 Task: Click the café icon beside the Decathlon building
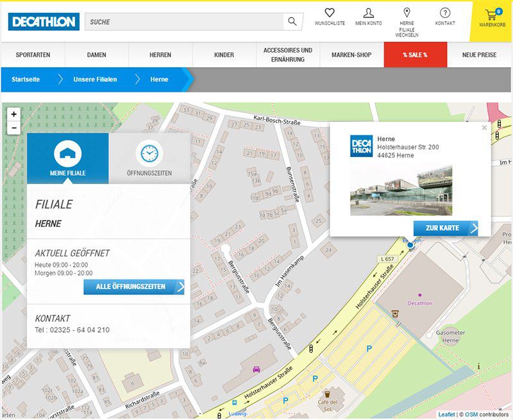pyautogui.click(x=395, y=314)
